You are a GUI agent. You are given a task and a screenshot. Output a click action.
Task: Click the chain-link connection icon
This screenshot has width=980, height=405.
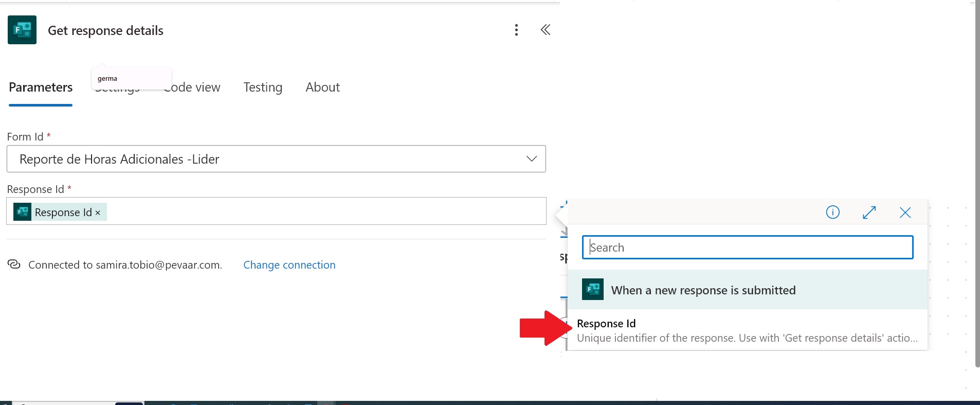coord(14,265)
